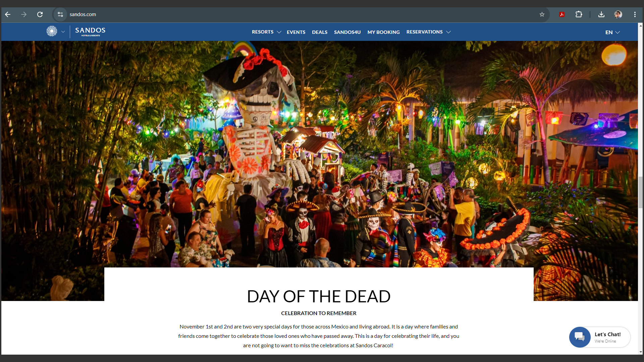Expand the chevron beside Sandos logo
Image resolution: width=644 pixels, height=362 pixels.
coord(63,32)
